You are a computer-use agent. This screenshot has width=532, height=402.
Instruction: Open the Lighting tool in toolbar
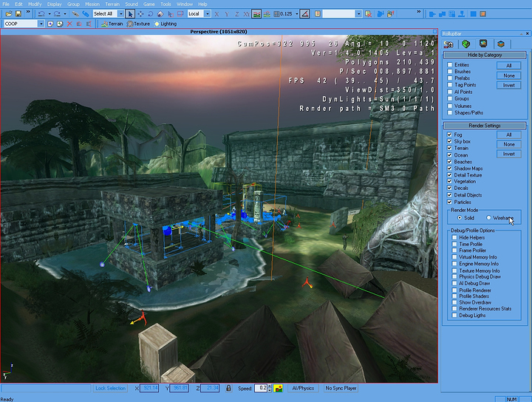pos(166,24)
